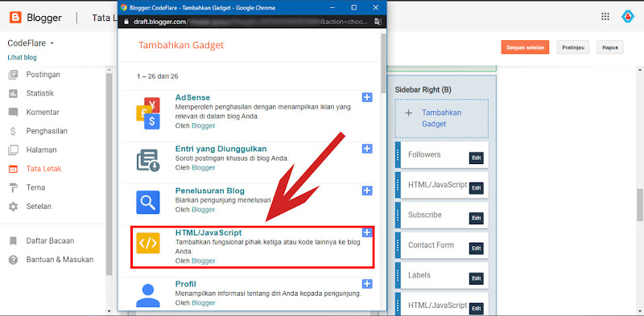Click the Tema paint roller icon
644x316 pixels.
coord(13,188)
